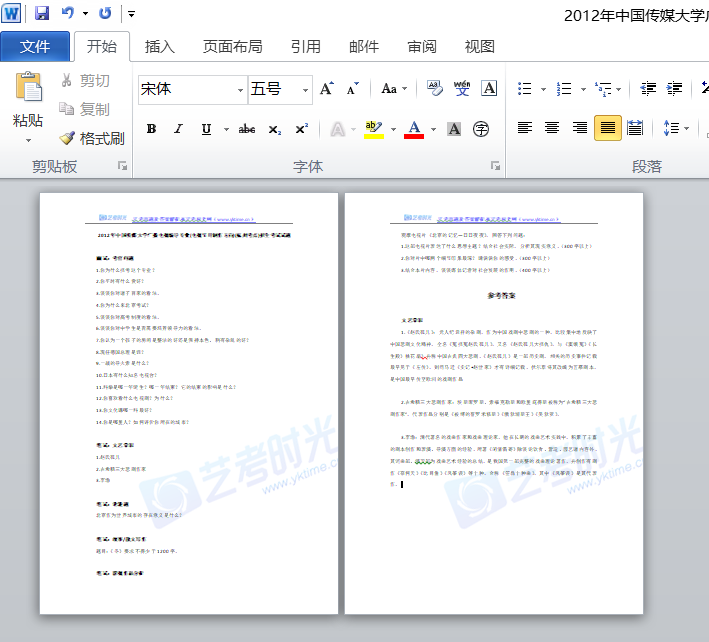Screen dimensions: 709x642
Task: Click the bulleted list icon
Action: click(526, 89)
